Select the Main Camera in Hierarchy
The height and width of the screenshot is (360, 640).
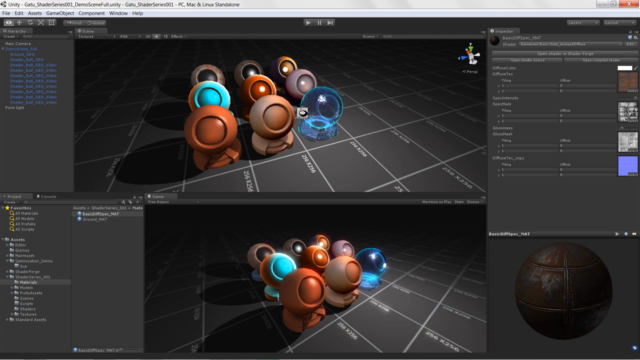tap(18, 44)
